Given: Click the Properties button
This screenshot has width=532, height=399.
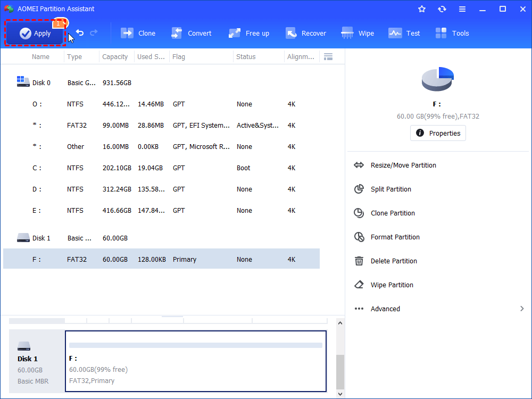Looking at the screenshot, I should coord(438,133).
